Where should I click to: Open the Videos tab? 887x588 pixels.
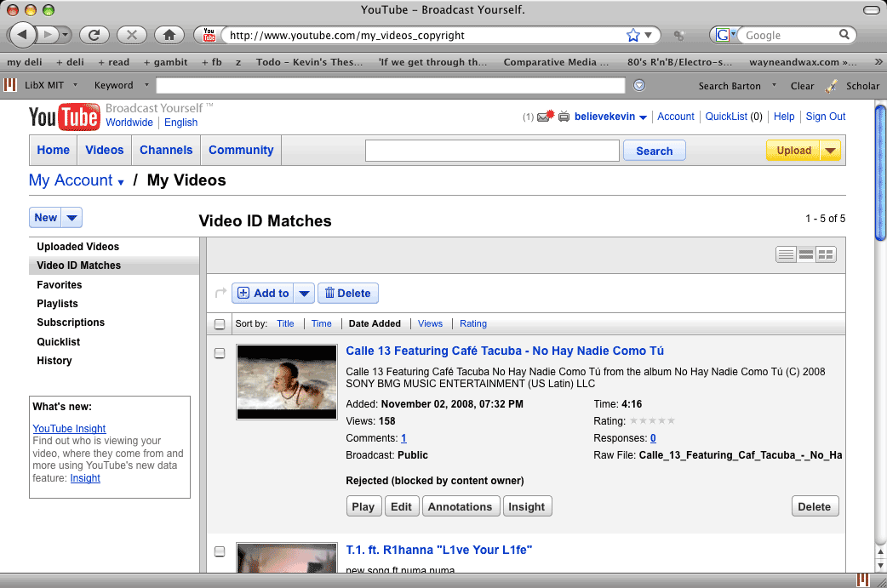click(x=104, y=151)
